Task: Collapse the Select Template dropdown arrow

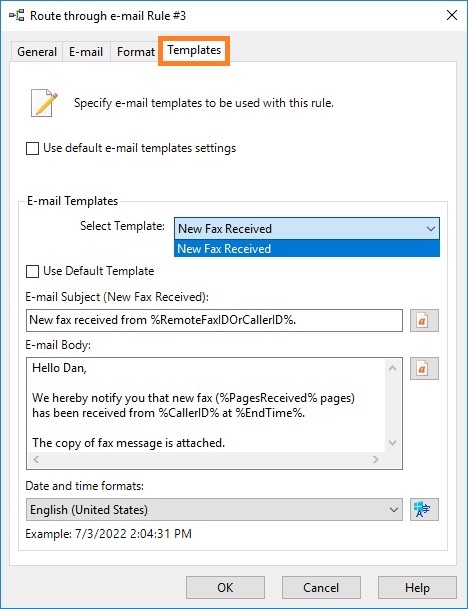Action: click(430, 229)
